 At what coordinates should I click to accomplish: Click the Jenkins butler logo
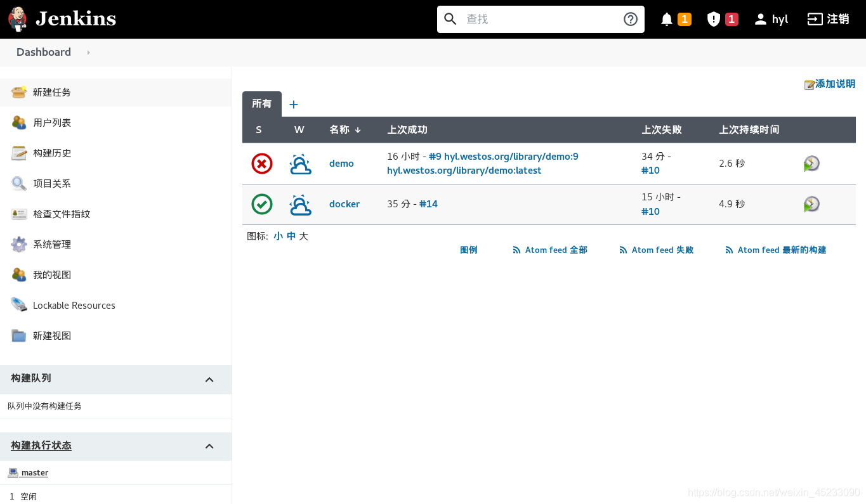pyautogui.click(x=18, y=19)
